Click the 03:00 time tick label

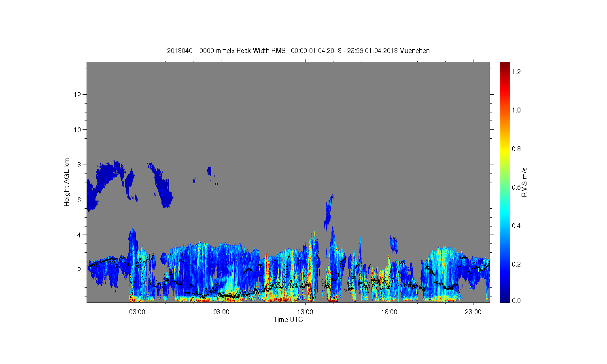click(x=137, y=312)
